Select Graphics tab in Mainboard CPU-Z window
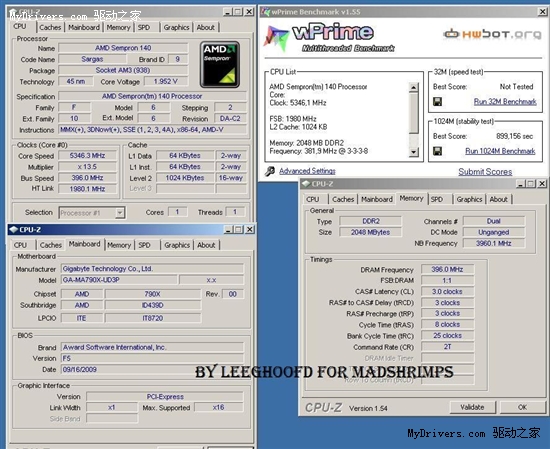 [177, 245]
